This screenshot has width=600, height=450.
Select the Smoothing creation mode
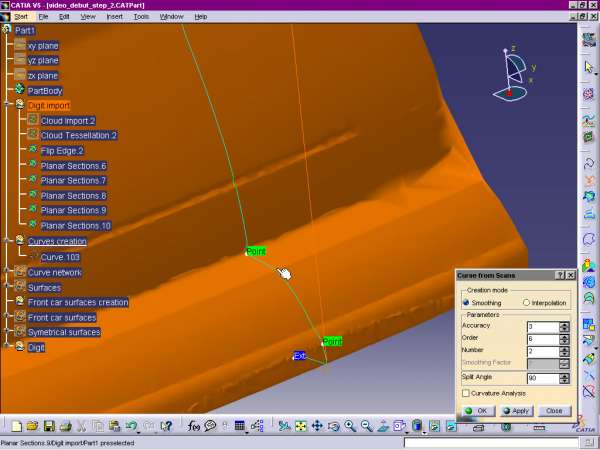point(466,302)
